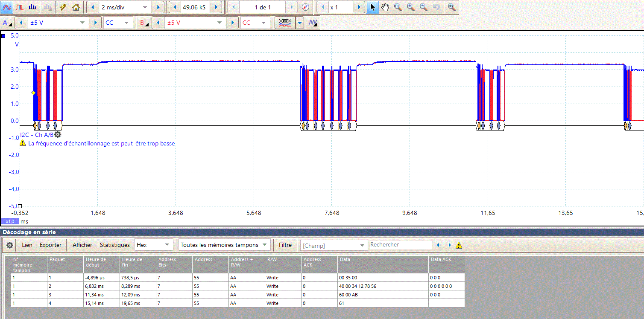Click the '-4,896 µs' start time cell
This screenshot has height=319, width=644.
pos(102,278)
